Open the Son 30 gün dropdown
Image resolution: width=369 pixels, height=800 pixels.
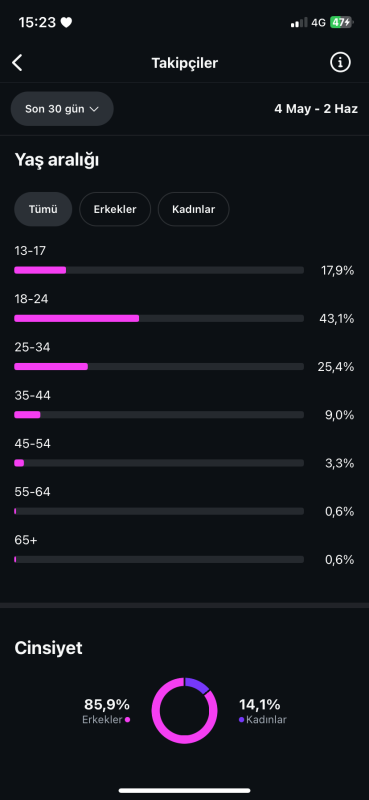click(62, 109)
